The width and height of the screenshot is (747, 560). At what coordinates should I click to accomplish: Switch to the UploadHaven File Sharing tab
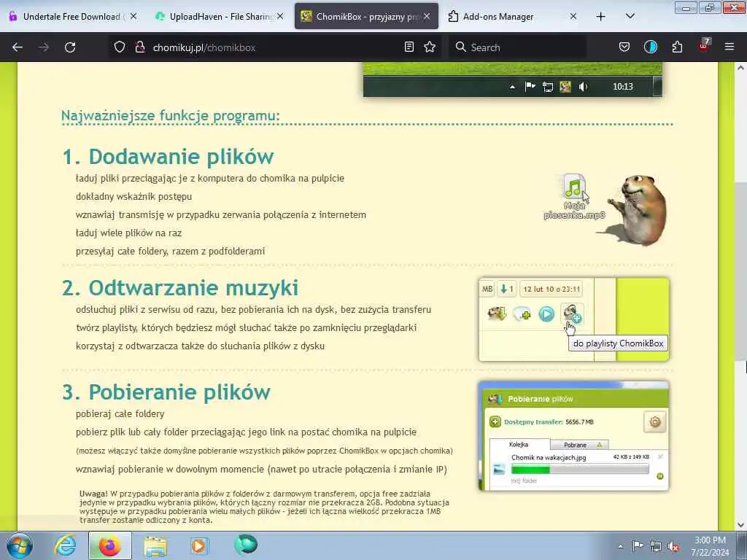coord(220,17)
